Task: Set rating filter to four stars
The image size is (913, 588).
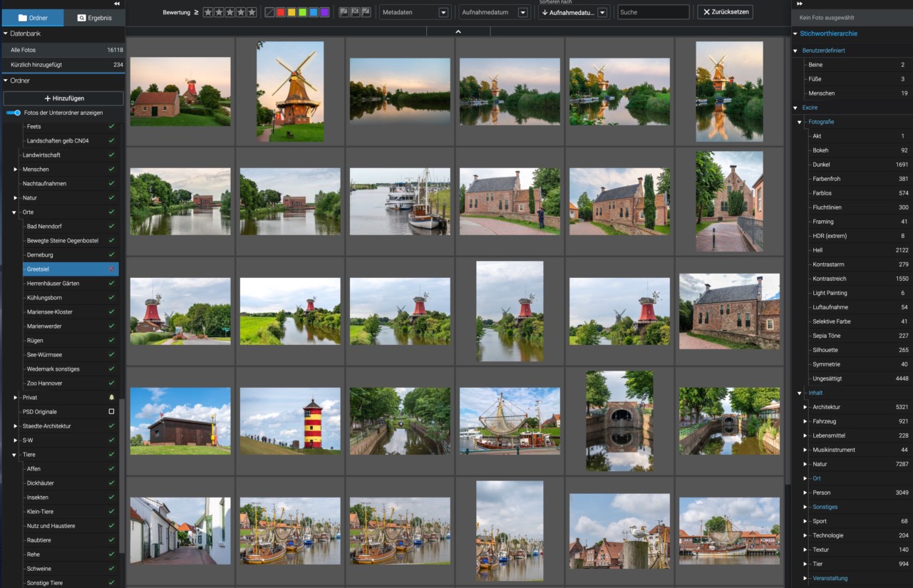Action: pyautogui.click(x=240, y=12)
